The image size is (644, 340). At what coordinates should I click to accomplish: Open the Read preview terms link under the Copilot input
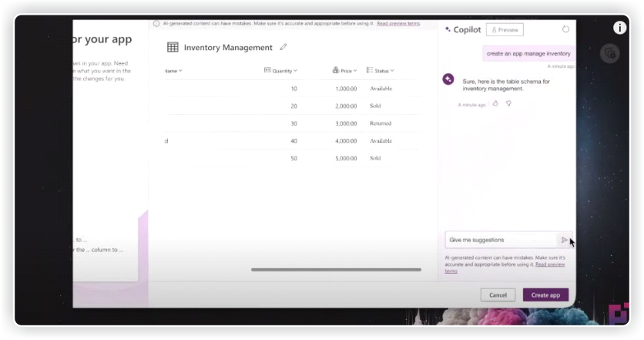point(550,264)
